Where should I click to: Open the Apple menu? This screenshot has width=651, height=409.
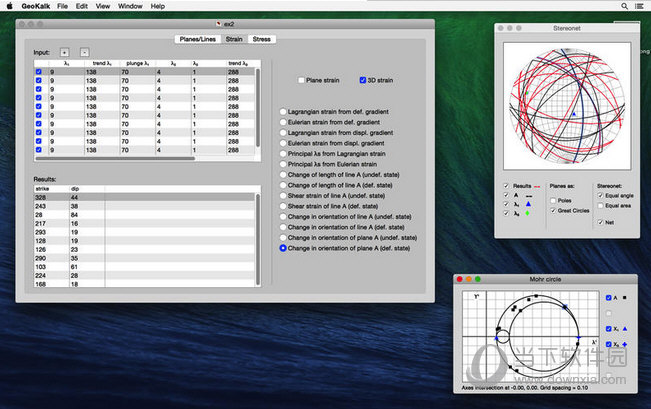[9, 6]
